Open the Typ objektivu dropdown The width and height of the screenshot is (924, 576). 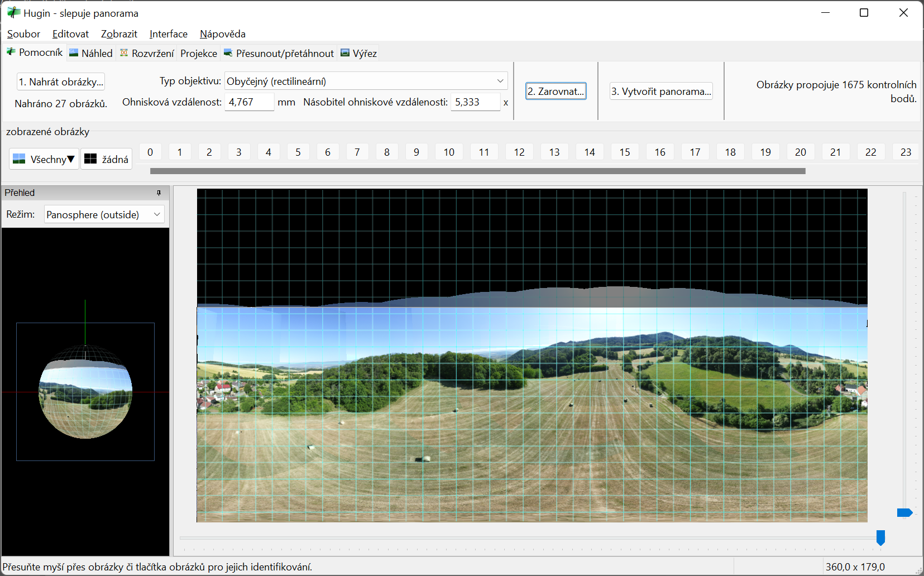[366, 81]
